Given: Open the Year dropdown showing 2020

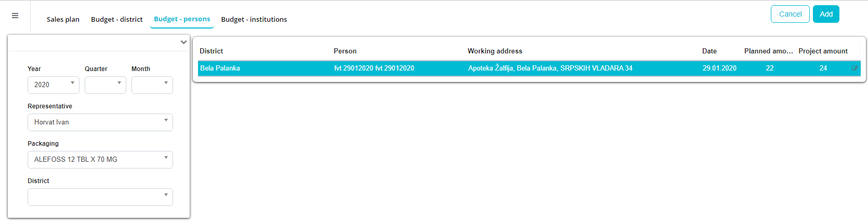Looking at the screenshot, I should pyautogui.click(x=54, y=85).
